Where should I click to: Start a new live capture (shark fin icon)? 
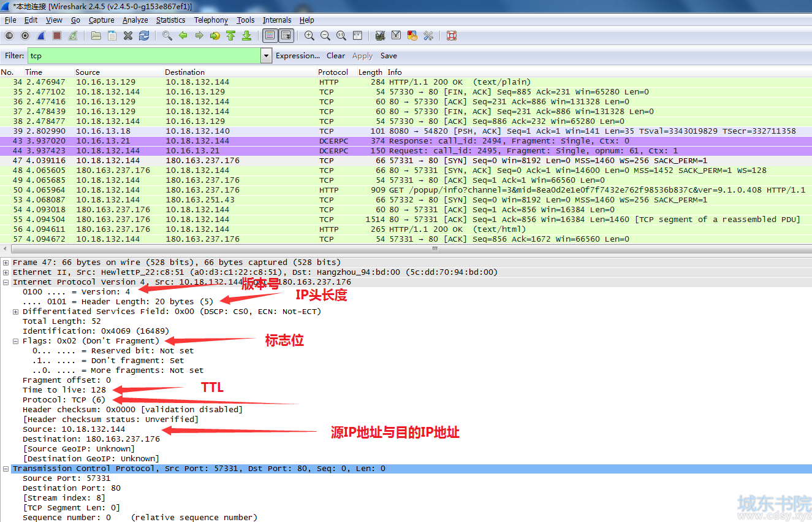[x=41, y=36]
